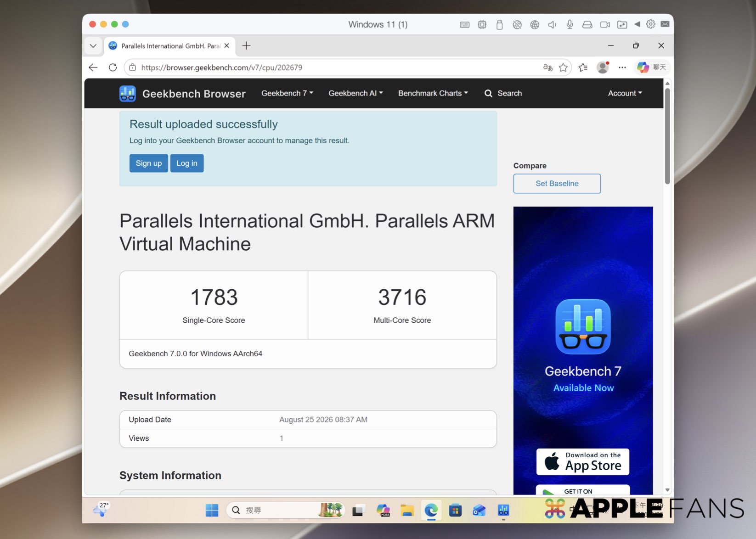
Task: Open the Parallels keyboard icon
Action: (x=464, y=24)
